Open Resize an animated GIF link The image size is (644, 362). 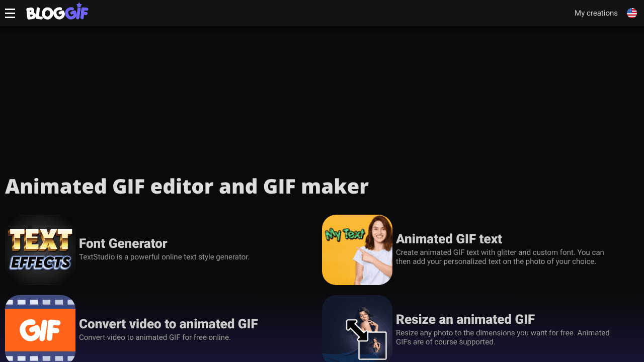click(465, 319)
